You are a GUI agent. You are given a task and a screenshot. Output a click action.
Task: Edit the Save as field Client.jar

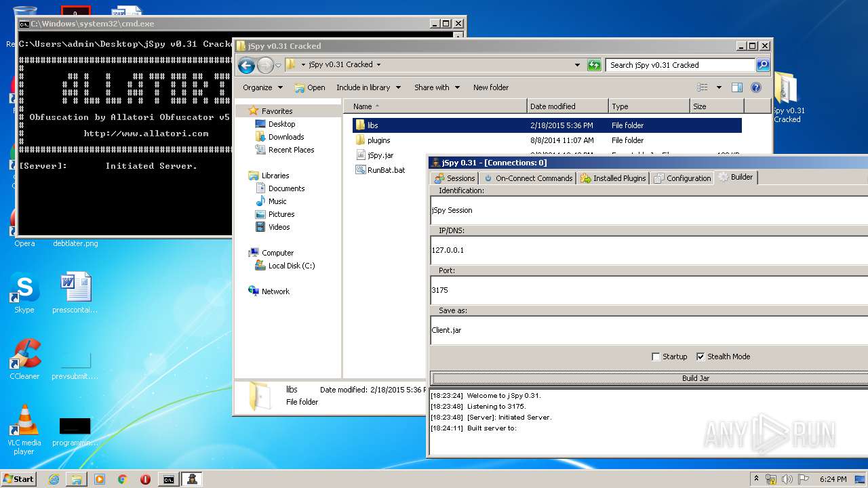(650, 330)
